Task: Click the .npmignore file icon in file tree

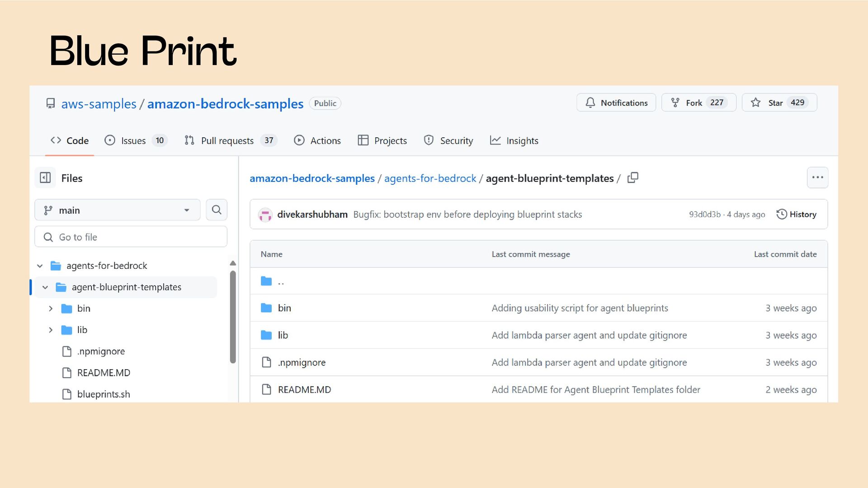Action: (x=67, y=351)
